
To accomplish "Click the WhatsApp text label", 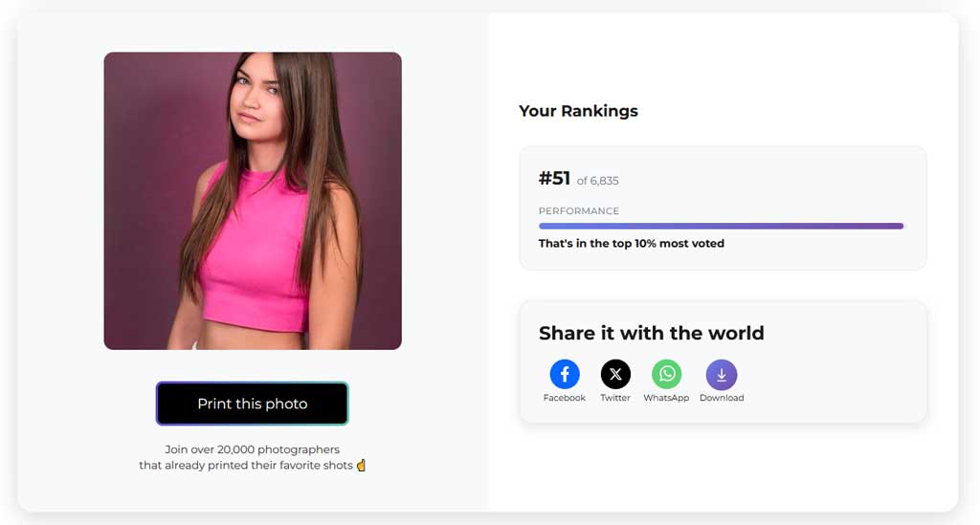I will point(666,398).
